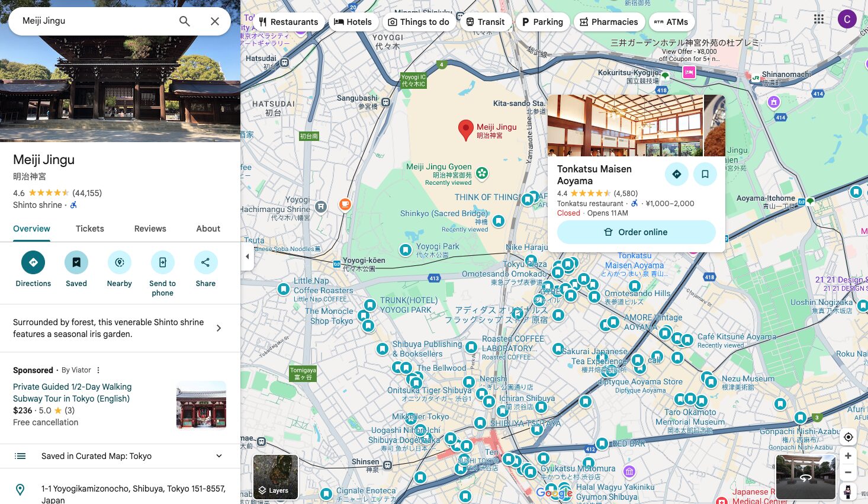Open the Layers map switcher
This screenshot has width=868, height=504.
275,477
